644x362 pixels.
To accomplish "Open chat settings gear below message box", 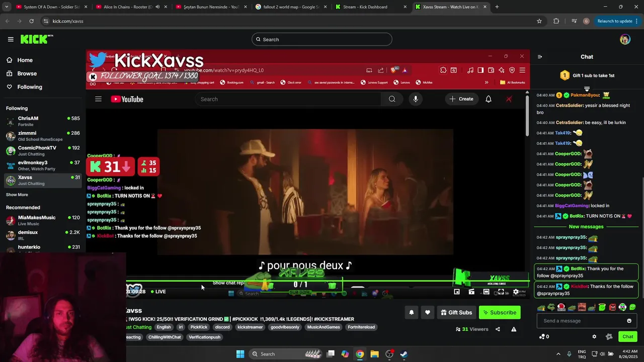I will (x=594, y=336).
